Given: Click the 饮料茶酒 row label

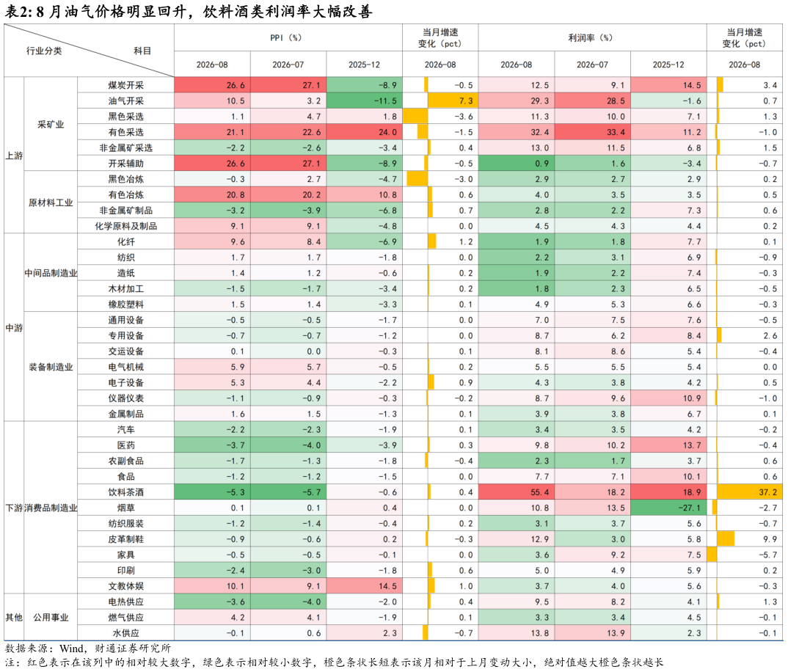Looking at the screenshot, I should pos(126,492).
